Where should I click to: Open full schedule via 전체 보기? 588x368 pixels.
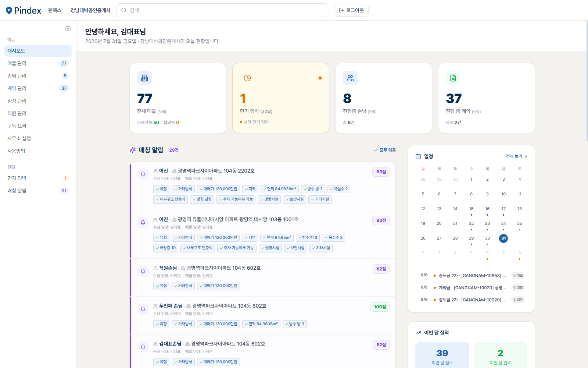(516, 156)
